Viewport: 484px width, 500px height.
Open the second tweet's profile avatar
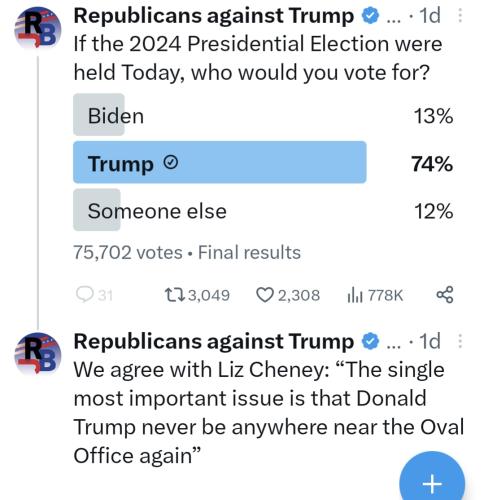[38, 354]
